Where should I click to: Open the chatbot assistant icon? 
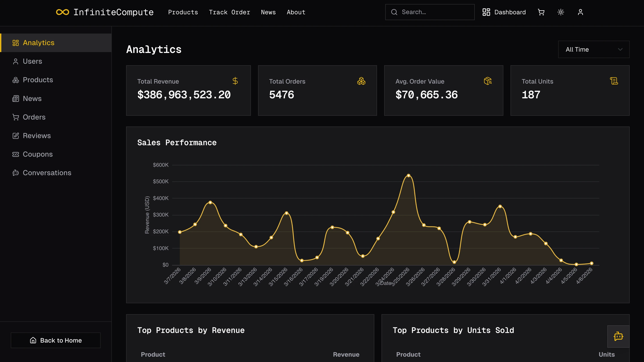[618, 337]
